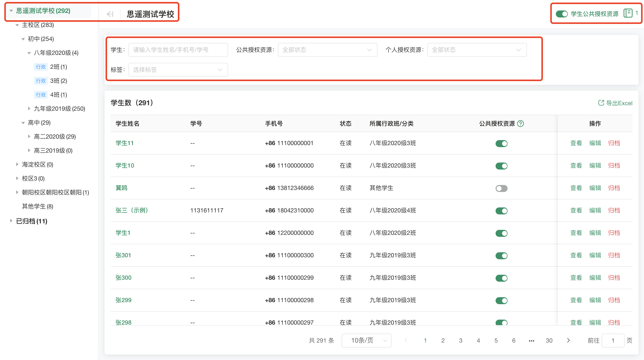This screenshot has width=644, height=360.
Task: Open the 标签 select dropdown
Action: (x=178, y=70)
